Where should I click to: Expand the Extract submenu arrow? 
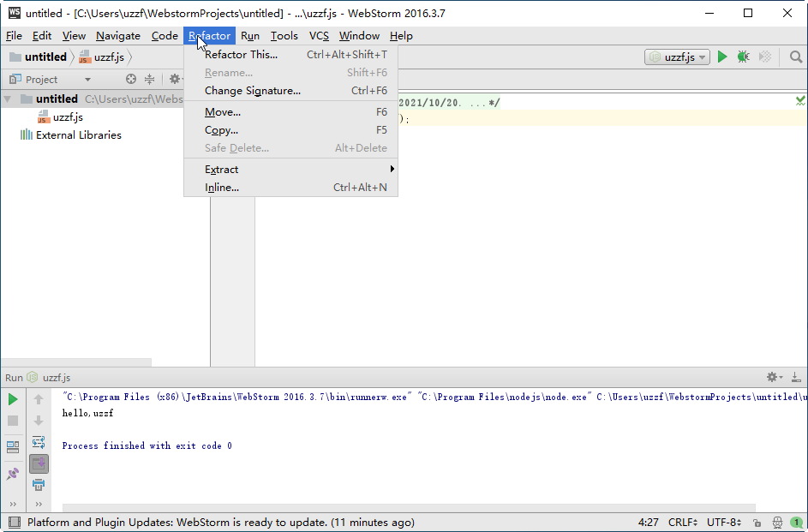(392, 169)
